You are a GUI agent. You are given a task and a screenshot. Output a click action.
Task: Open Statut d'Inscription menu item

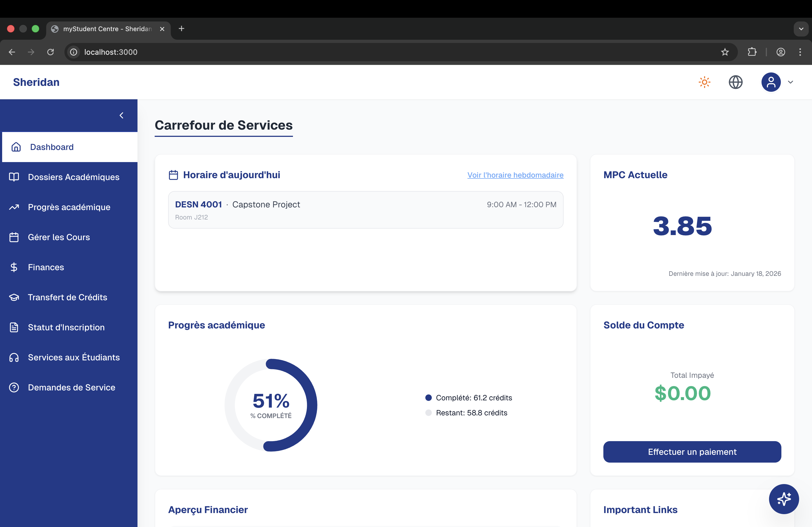pyautogui.click(x=66, y=327)
